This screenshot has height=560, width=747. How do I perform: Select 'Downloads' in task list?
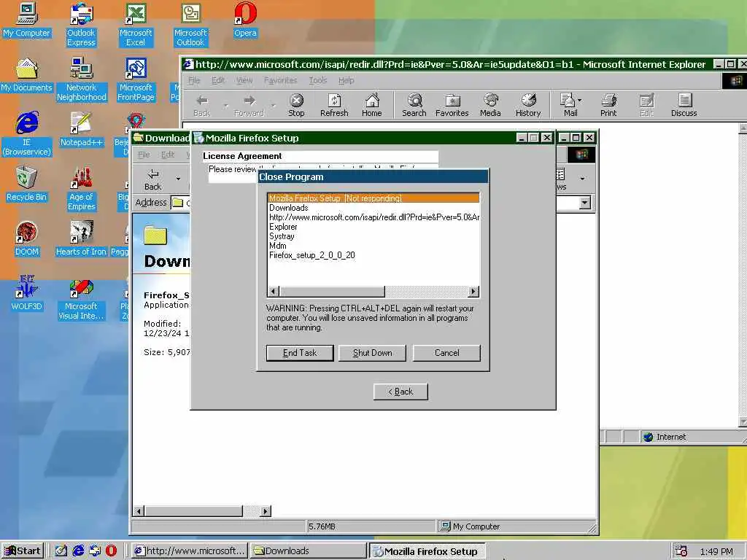[373, 208]
